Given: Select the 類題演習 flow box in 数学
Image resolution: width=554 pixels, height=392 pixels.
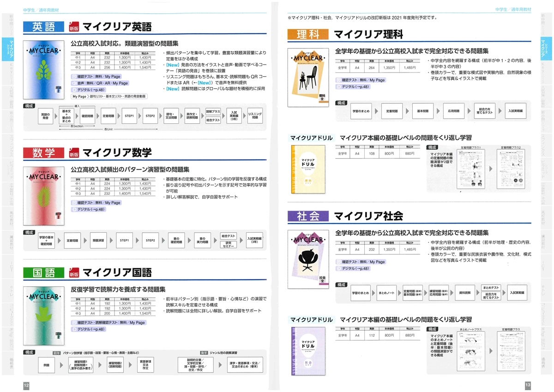Looking at the screenshot, I should [98, 241].
